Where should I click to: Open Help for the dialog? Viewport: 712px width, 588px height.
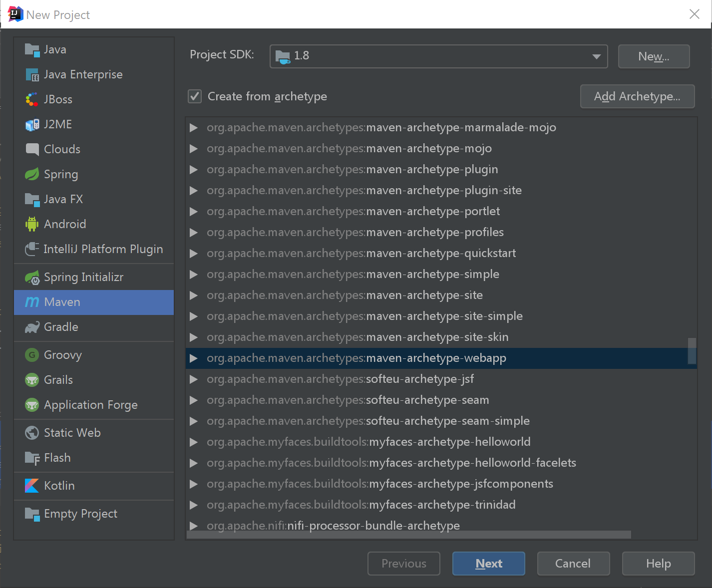click(x=658, y=564)
